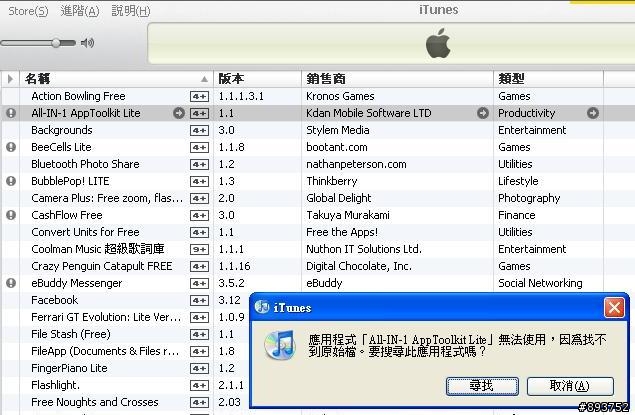
Task: Click arrow link next to Kdan Mobile Software LTD
Action: point(482,113)
